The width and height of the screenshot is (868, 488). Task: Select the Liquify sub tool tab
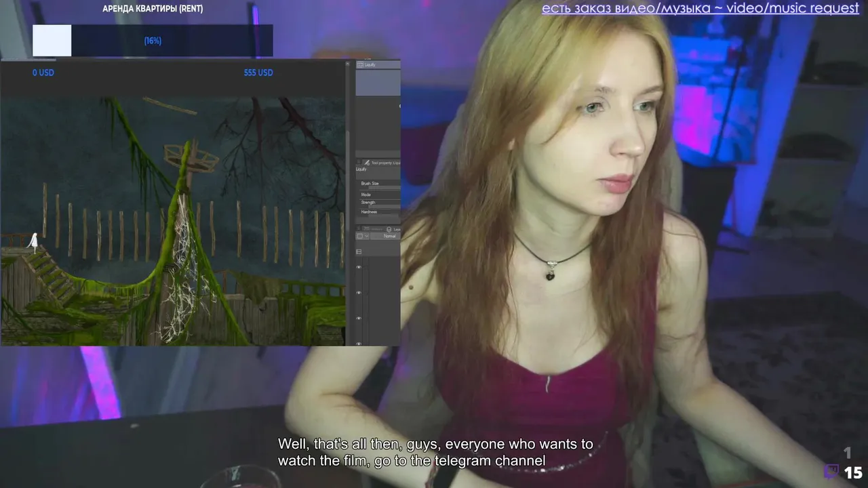[378, 64]
